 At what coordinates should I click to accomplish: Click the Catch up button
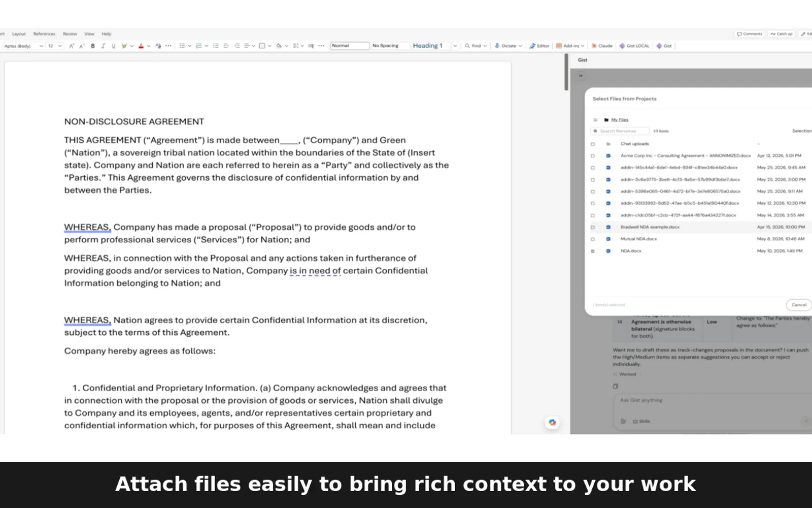click(782, 34)
